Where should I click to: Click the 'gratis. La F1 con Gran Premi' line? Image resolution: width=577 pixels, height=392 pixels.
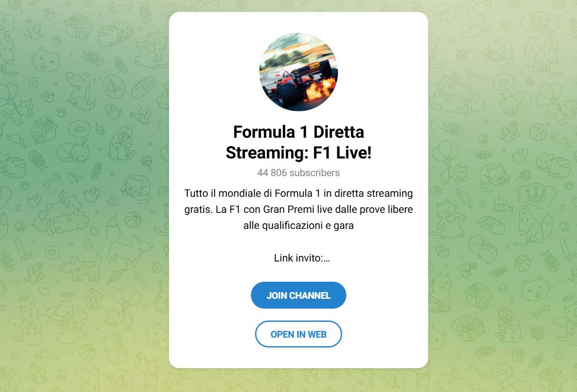tap(299, 210)
